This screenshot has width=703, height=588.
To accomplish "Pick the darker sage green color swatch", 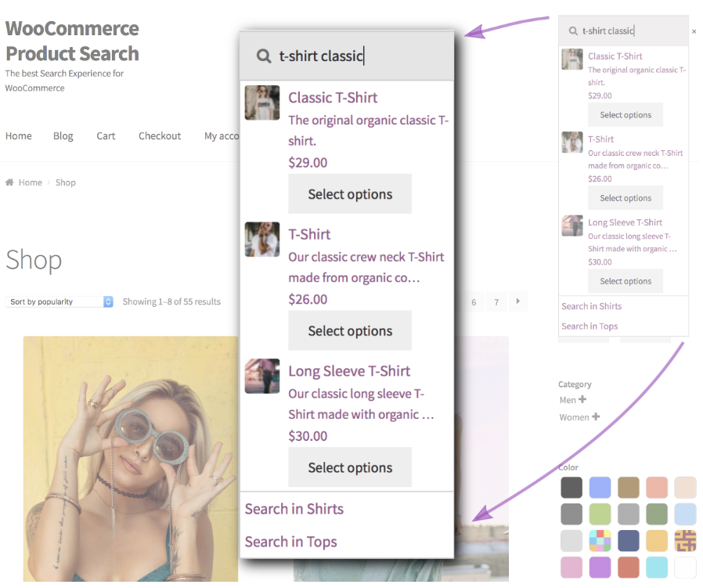I will point(657,514).
